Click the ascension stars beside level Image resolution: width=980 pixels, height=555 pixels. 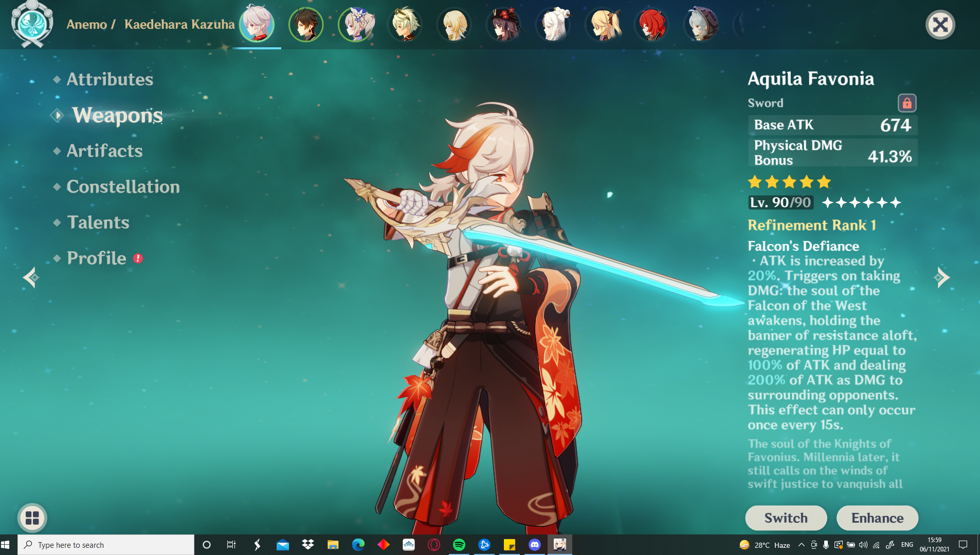[861, 202]
